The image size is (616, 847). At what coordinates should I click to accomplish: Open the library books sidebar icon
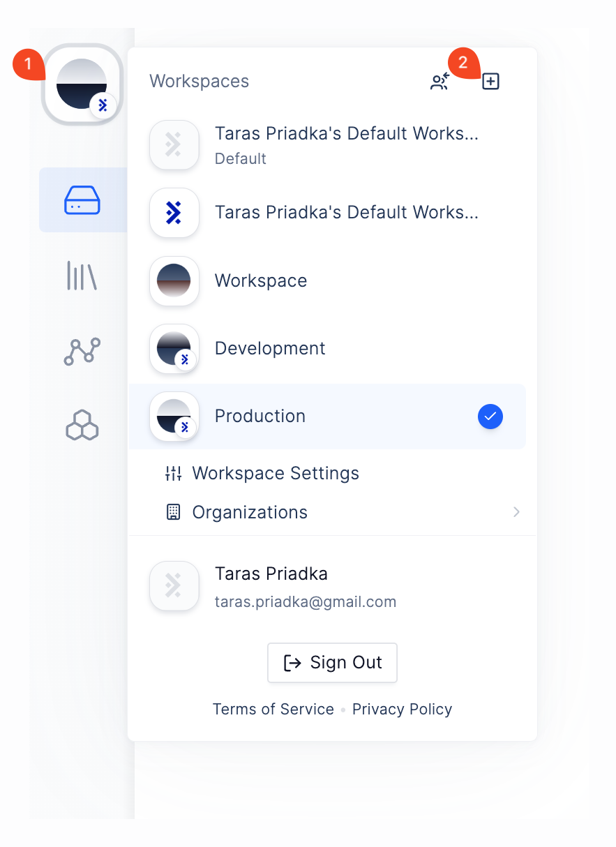[82, 276]
